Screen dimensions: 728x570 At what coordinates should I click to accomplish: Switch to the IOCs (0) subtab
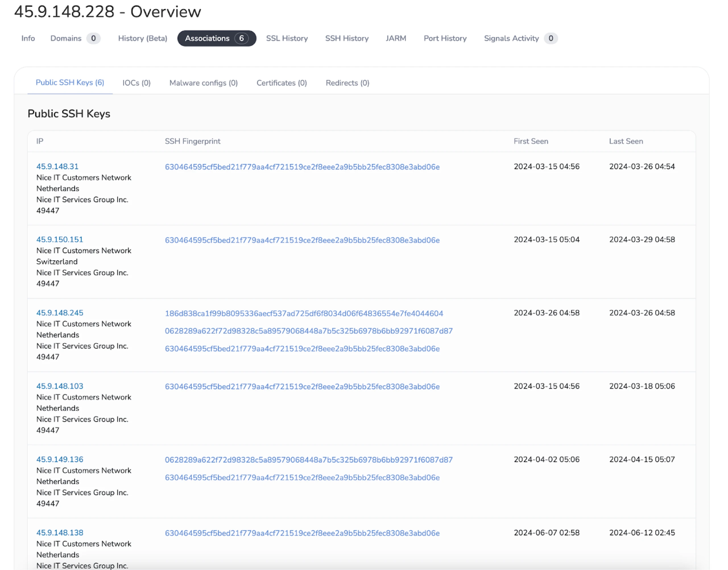[136, 83]
